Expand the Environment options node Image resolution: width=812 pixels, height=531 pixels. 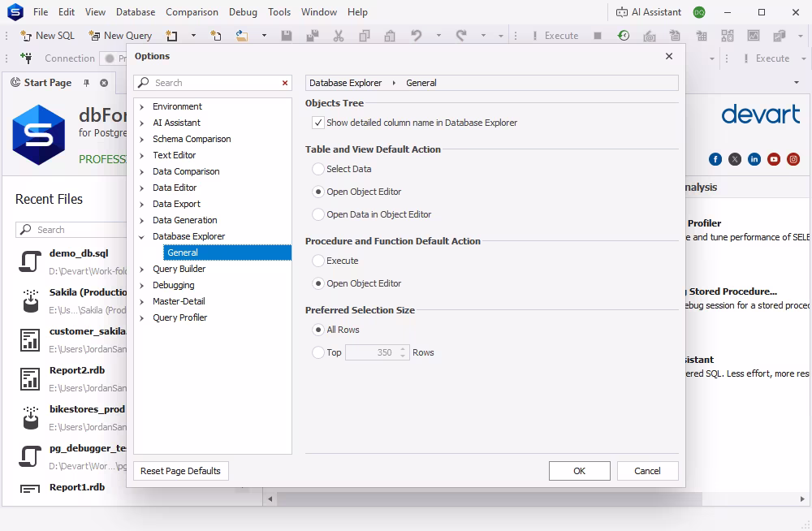point(142,106)
